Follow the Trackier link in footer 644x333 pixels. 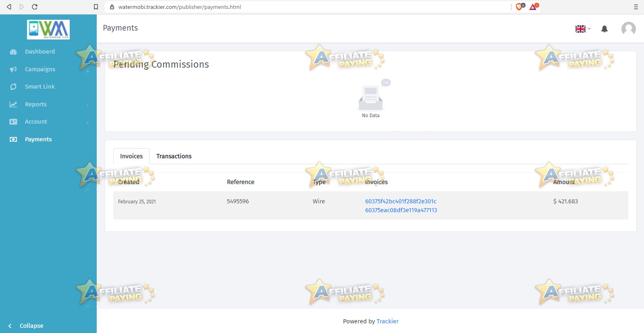387,321
